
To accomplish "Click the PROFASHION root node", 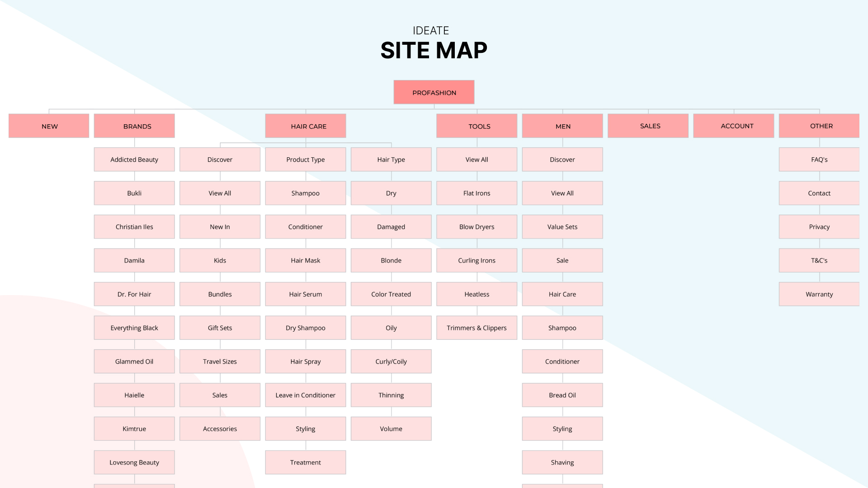I will point(434,93).
